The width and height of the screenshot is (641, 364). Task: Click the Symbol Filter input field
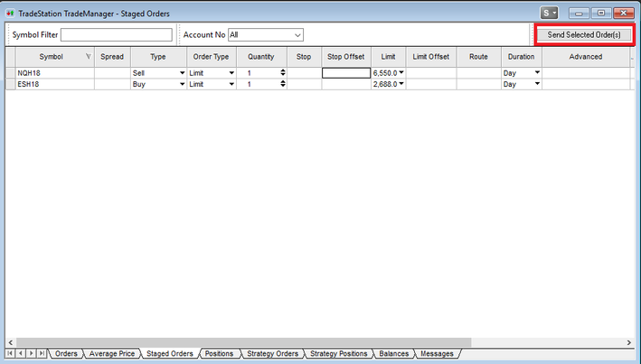[117, 34]
